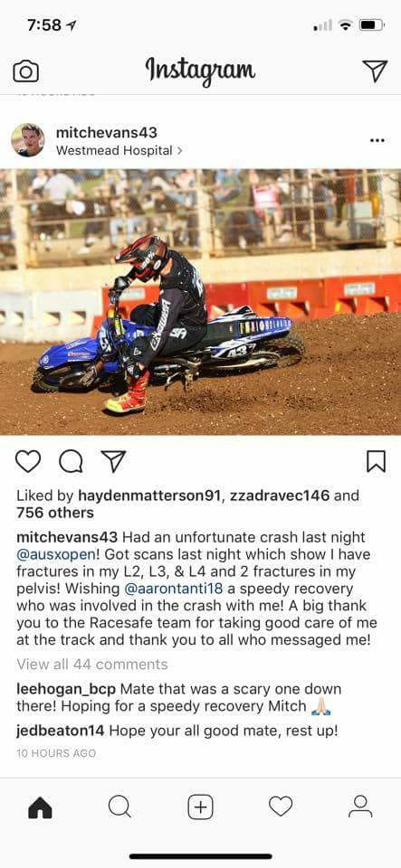Open 756 others likes list

coord(55,513)
